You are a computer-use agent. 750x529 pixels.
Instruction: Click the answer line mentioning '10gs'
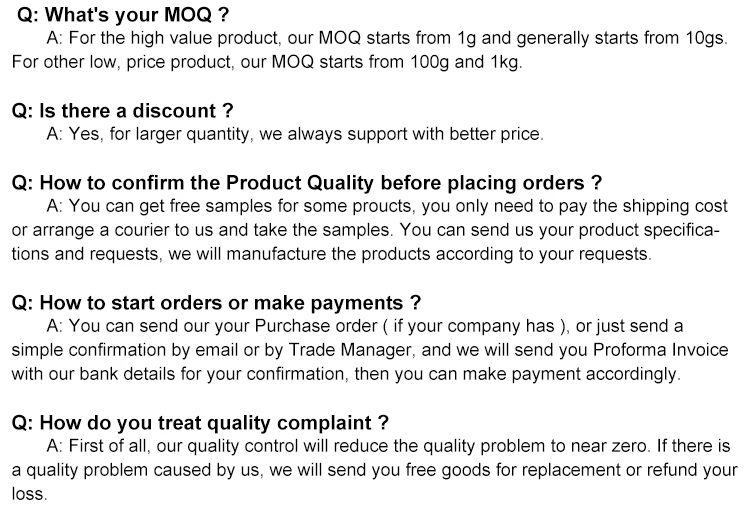tap(387, 38)
